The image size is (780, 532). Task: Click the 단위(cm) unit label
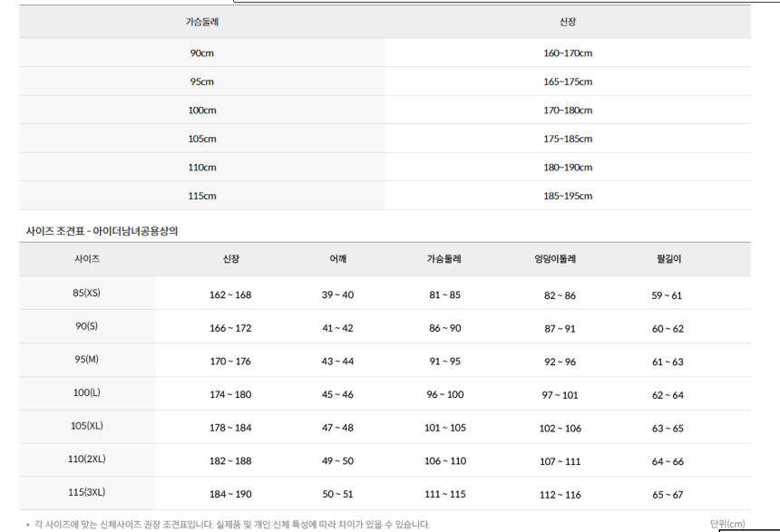[727, 524]
